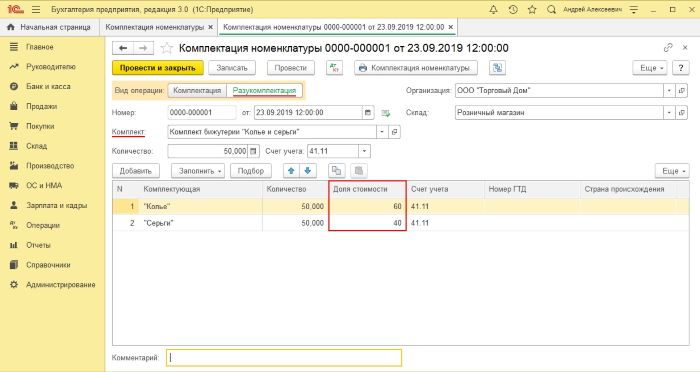700x372 pixels.
Task: Switch to Начальная страница tab
Action: (49, 27)
